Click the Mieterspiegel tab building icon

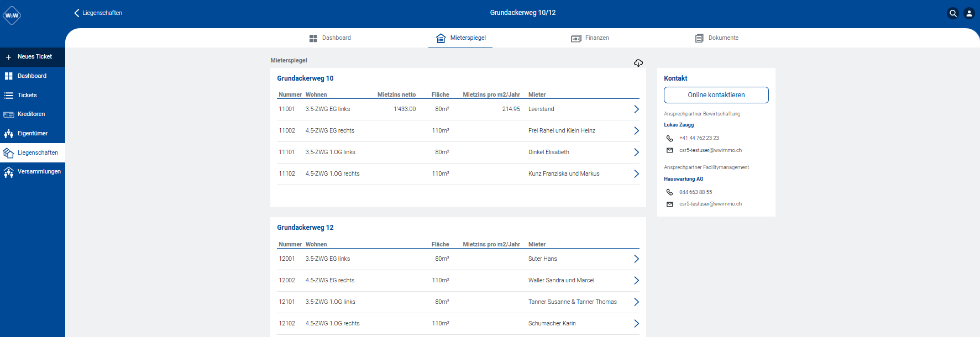441,38
